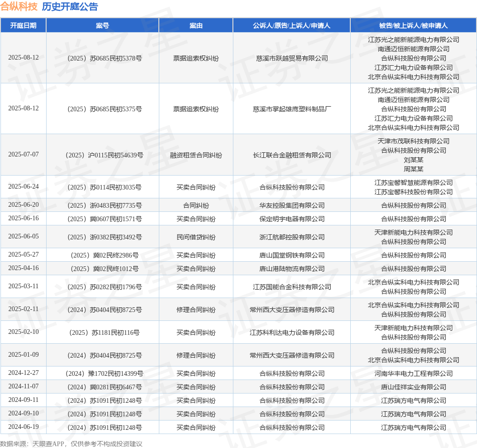Click 修理合同纠纷 in the 2025-01-09 row
This screenshot has height=448, width=477.
pos(196,355)
